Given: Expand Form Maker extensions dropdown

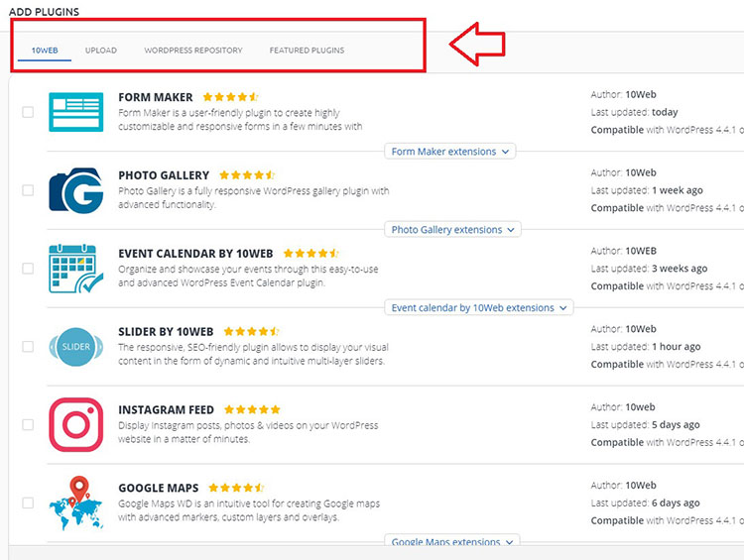Looking at the screenshot, I should (x=450, y=152).
